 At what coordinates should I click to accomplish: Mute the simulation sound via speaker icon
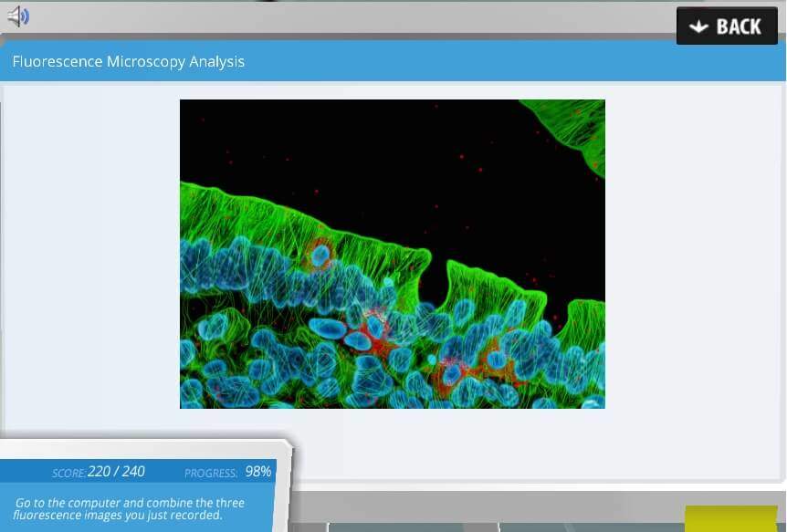18,16
